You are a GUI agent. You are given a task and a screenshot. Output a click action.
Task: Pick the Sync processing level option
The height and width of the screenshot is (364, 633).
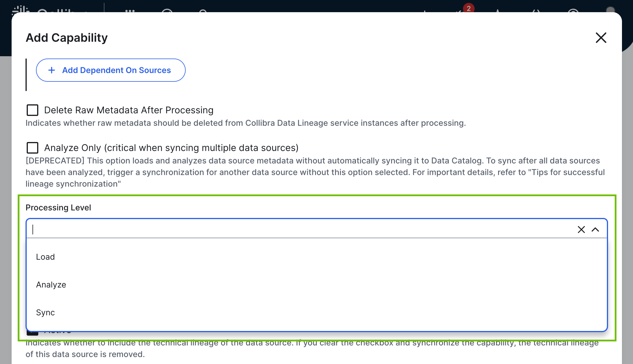[46, 312]
